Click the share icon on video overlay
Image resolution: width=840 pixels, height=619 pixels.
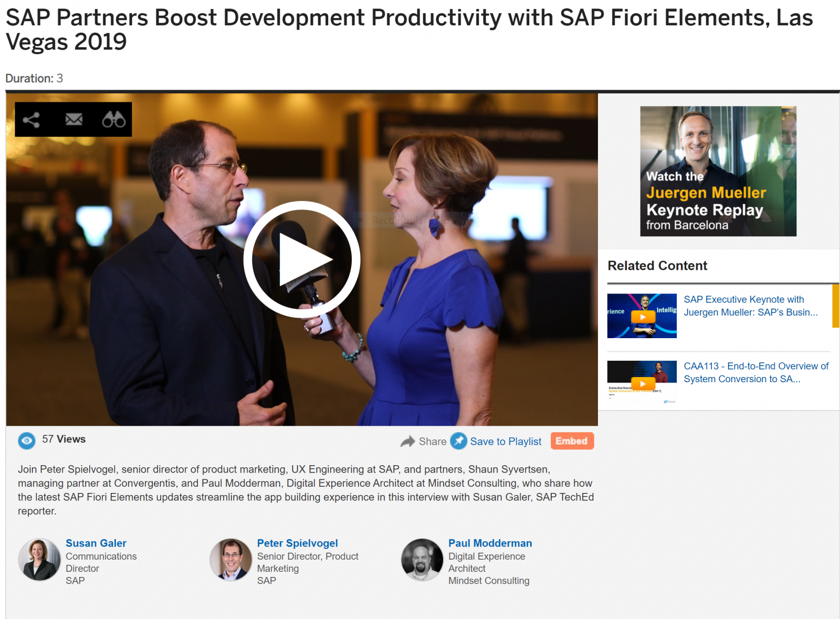pyautogui.click(x=31, y=120)
